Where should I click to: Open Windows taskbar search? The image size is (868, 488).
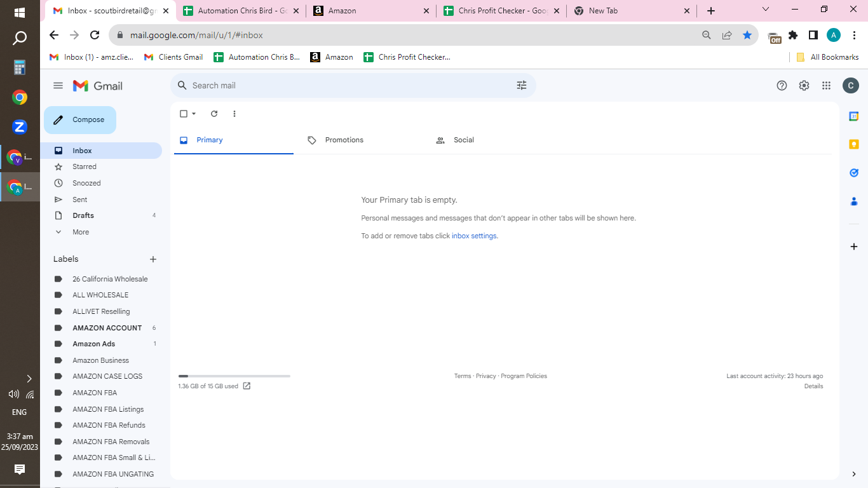20,39
